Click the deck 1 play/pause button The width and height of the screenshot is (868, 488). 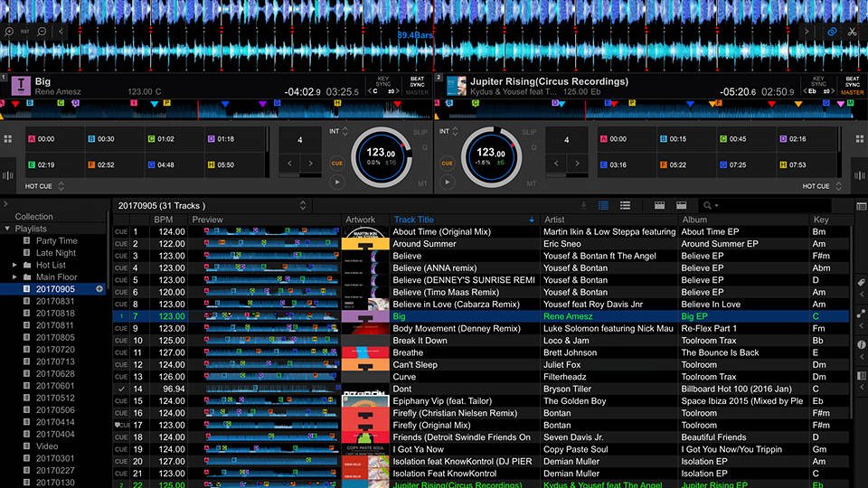click(337, 182)
